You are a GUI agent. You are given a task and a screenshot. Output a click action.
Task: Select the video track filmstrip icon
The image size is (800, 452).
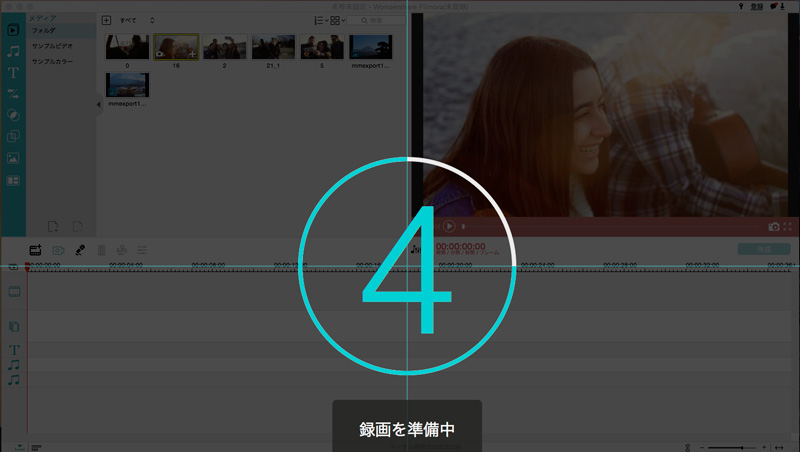pos(14,292)
